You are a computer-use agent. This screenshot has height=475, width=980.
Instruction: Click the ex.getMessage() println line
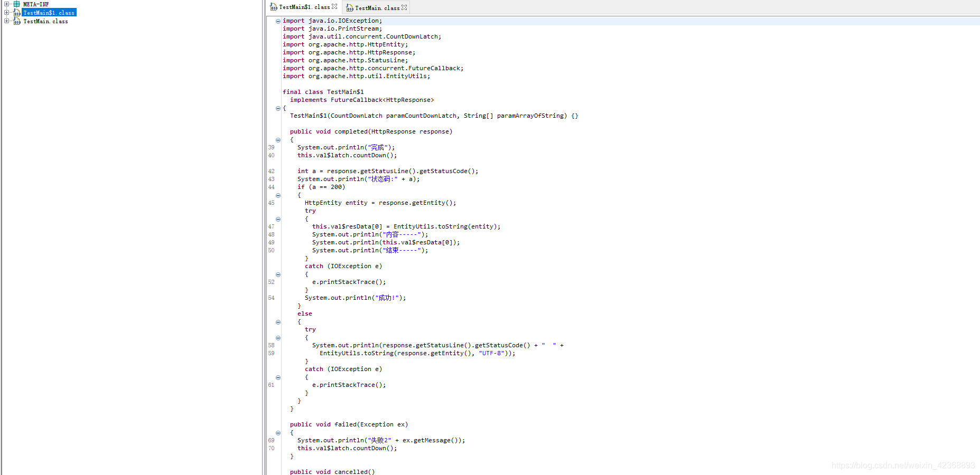click(381, 440)
